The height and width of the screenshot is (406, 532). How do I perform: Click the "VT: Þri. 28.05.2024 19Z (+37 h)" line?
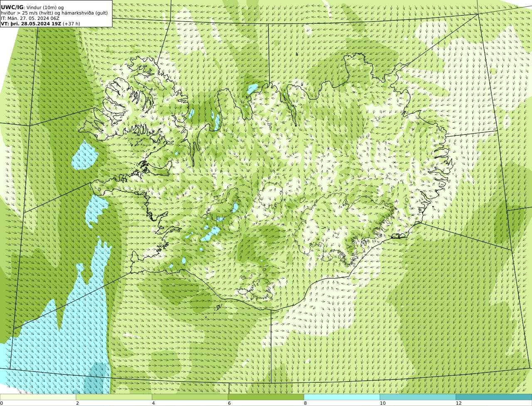(x=41, y=24)
